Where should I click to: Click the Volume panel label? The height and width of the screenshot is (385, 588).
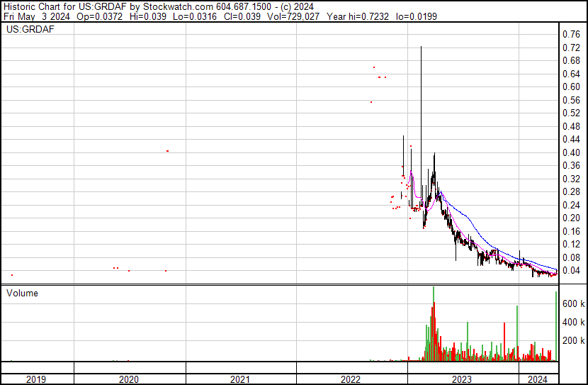click(x=22, y=293)
